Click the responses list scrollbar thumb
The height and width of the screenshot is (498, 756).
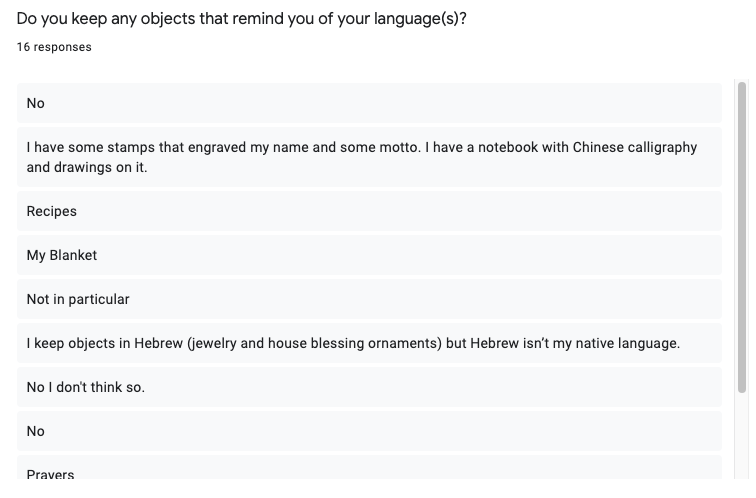coord(742,237)
